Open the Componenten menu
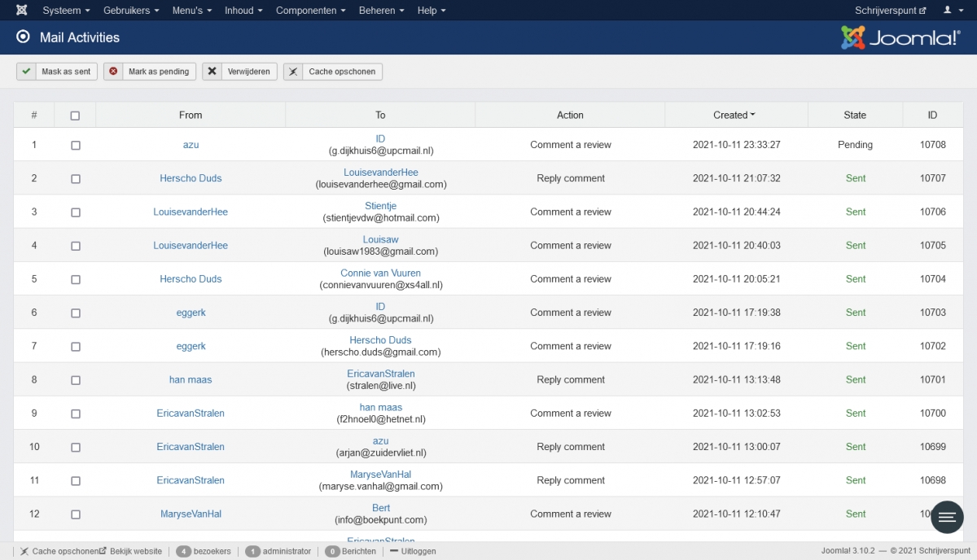Image resolution: width=977 pixels, height=560 pixels. 310,11
